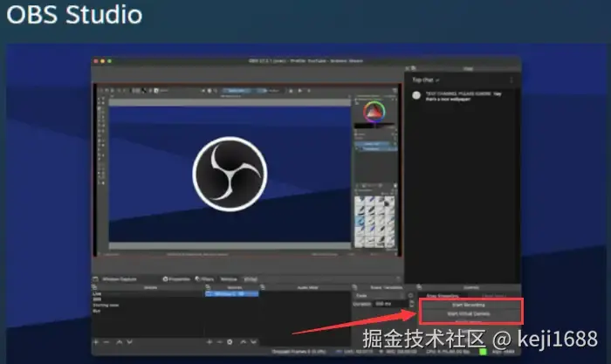611x364 pixels.
Task: Open source Properties button
Action: [176, 279]
